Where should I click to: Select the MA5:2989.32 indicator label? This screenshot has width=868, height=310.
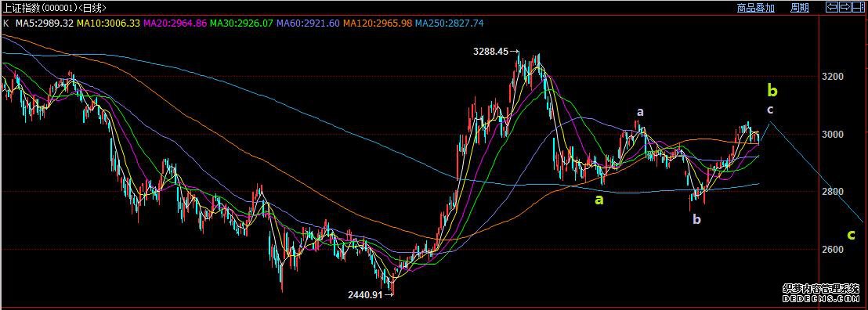(x=45, y=23)
